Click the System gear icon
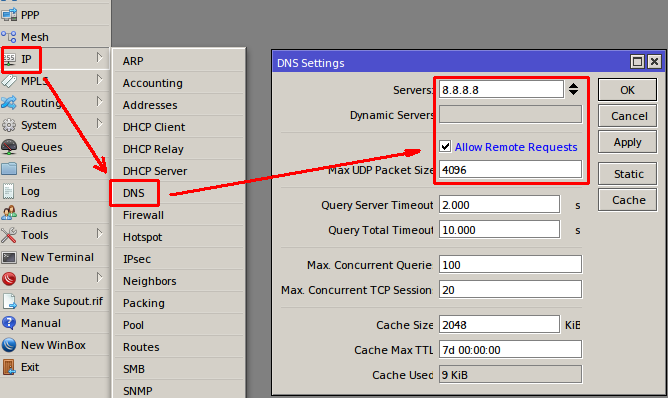 [9, 125]
